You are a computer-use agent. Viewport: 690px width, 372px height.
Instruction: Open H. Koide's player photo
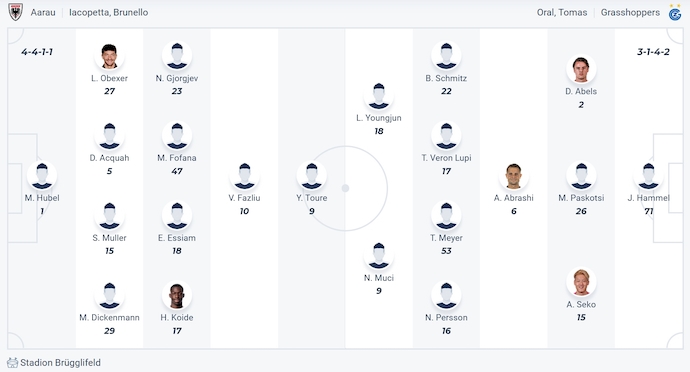(x=177, y=295)
